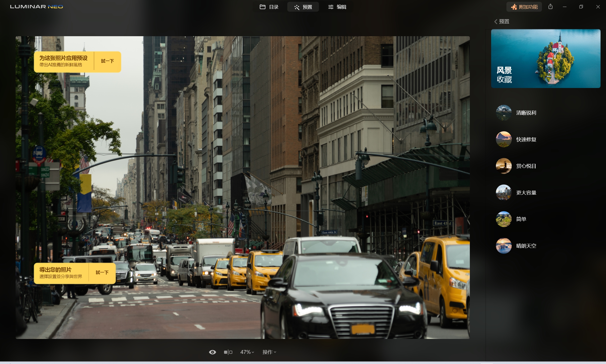Screen dimensions: 606x364
Task: Open the 47% zoom dropdown
Action: click(247, 352)
